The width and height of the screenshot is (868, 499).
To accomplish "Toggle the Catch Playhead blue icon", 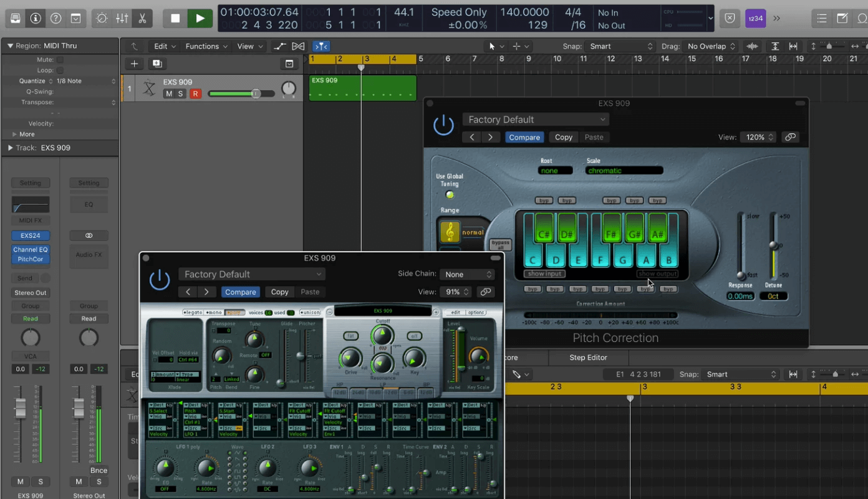I will [x=321, y=46].
